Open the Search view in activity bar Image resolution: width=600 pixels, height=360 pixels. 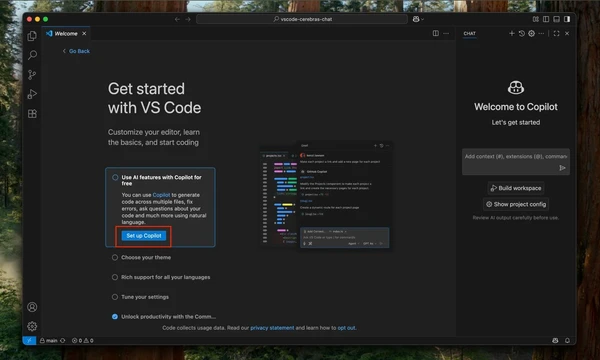coord(32,55)
